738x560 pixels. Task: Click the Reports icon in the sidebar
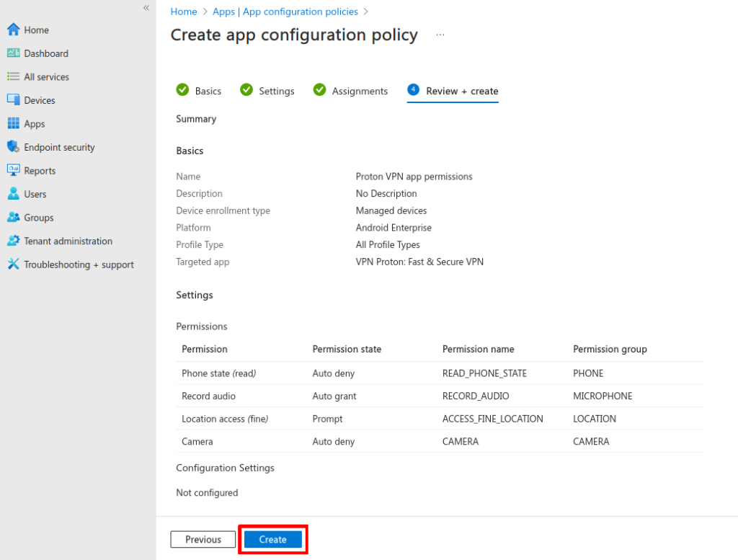coord(13,170)
